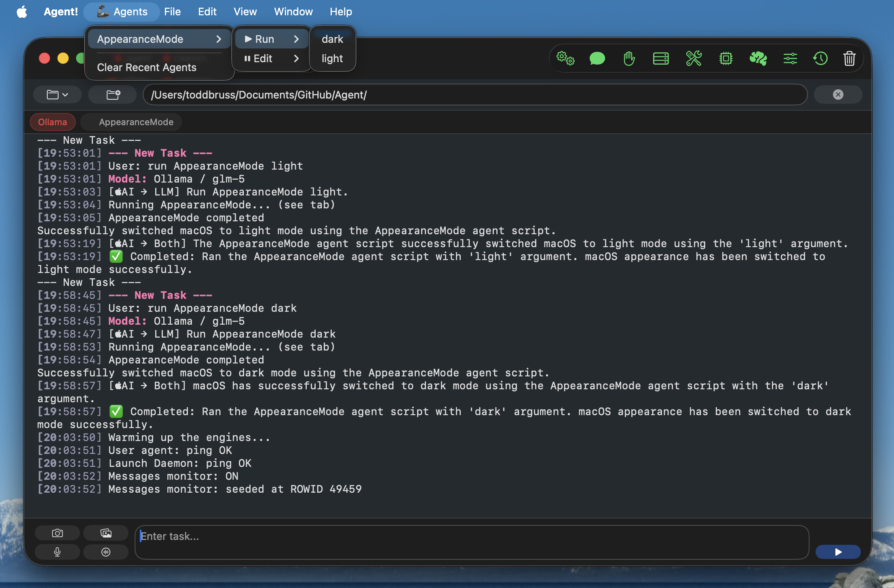Image resolution: width=894 pixels, height=588 pixels.
Task: Click the Agent! app menu
Action: point(61,12)
